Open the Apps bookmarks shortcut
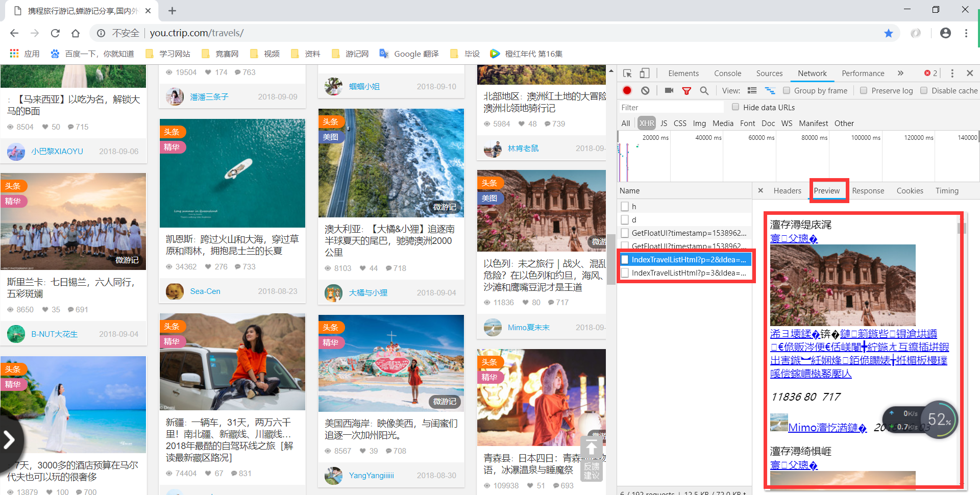This screenshot has width=980, height=495. coord(24,54)
